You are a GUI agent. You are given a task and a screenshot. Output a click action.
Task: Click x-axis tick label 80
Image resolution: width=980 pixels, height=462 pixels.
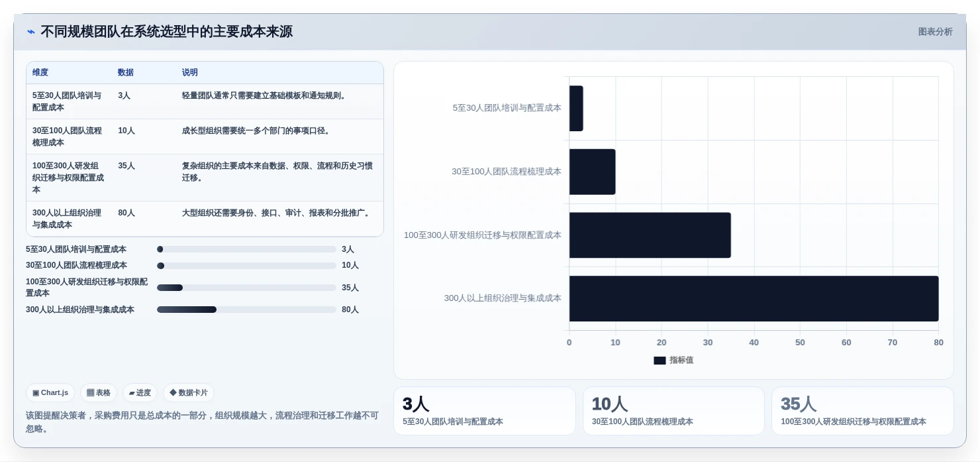[939, 343]
